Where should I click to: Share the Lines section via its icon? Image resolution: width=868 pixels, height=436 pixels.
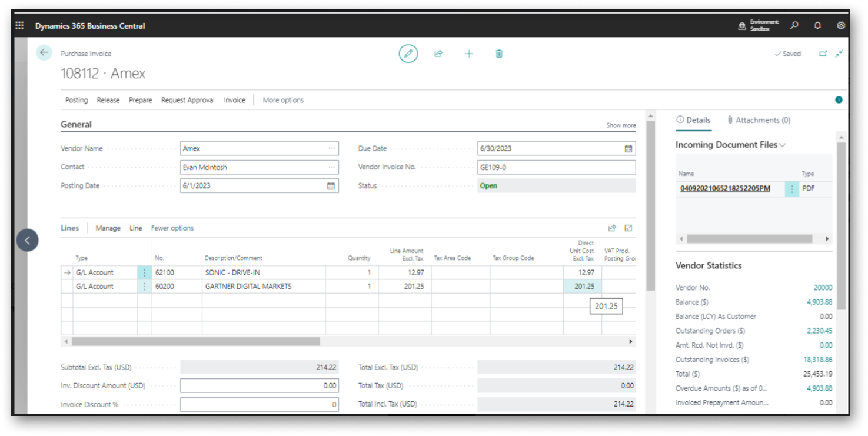[x=612, y=228]
